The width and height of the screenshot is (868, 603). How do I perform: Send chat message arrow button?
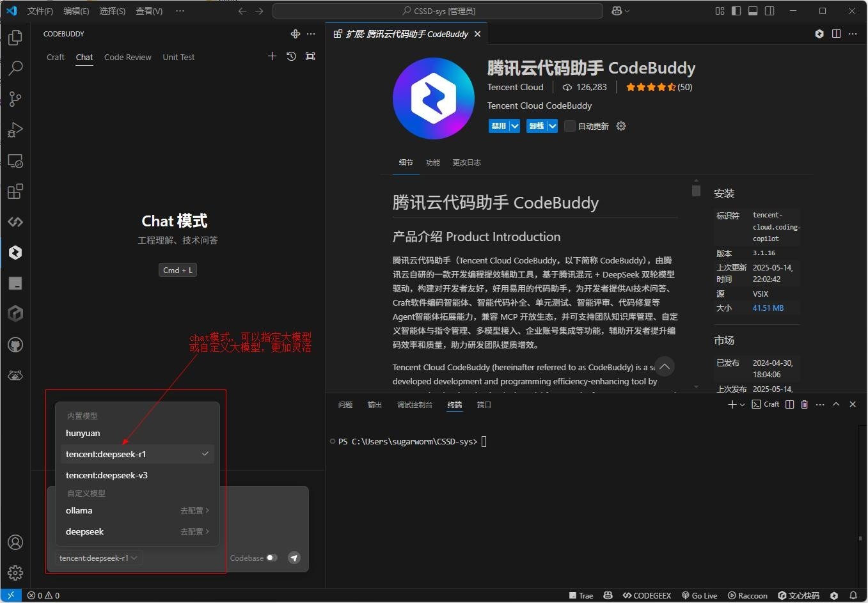click(x=294, y=558)
